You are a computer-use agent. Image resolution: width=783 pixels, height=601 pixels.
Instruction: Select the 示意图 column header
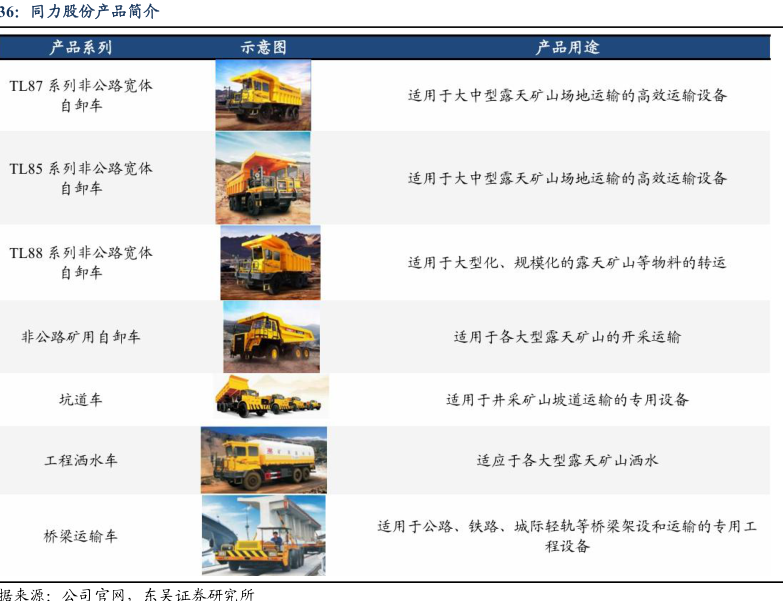click(x=263, y=47)
